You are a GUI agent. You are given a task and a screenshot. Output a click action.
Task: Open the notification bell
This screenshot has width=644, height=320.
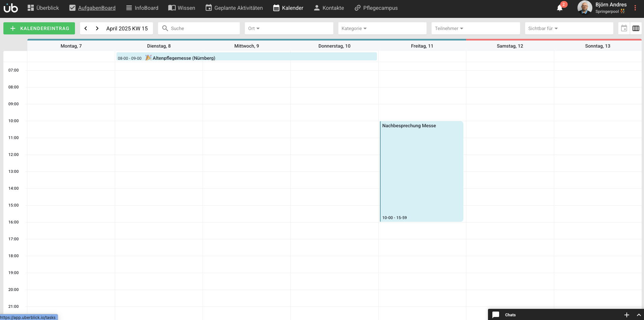coord(560,8)
